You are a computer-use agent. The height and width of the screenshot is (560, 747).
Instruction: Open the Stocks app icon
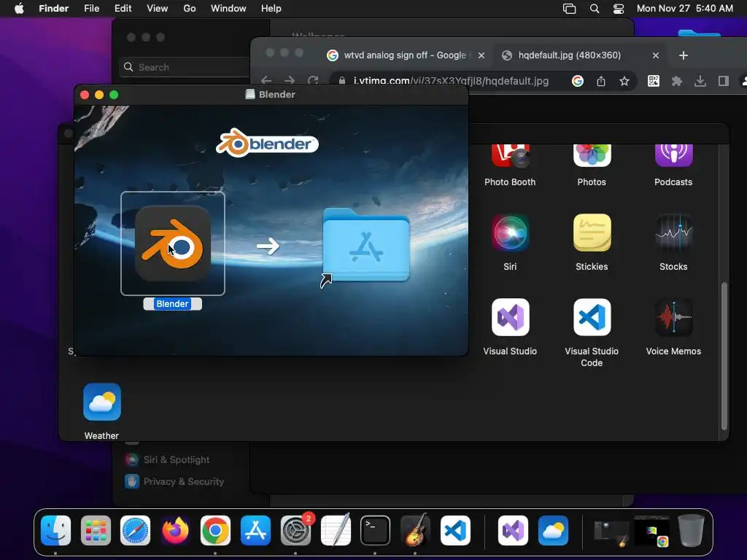point(673,233)
